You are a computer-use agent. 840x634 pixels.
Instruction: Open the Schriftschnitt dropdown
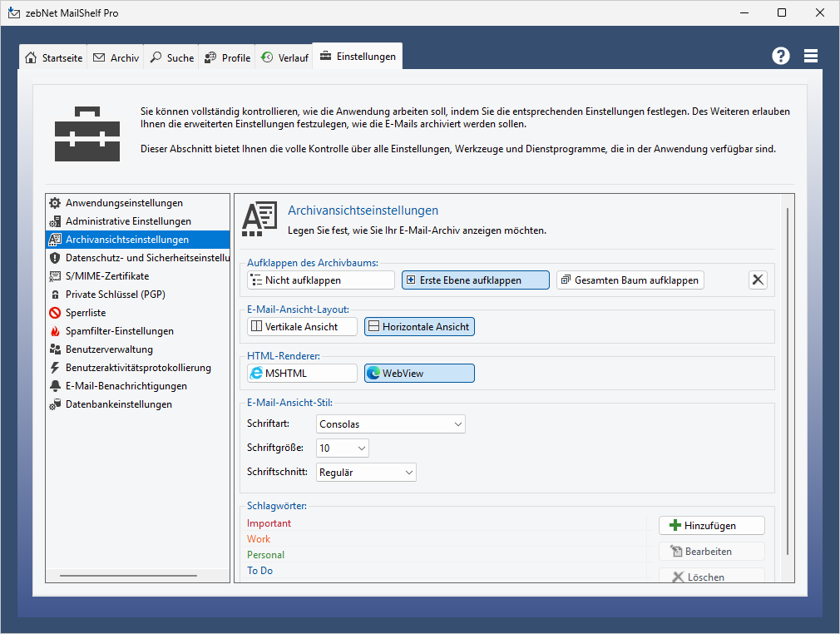[366, 473]
